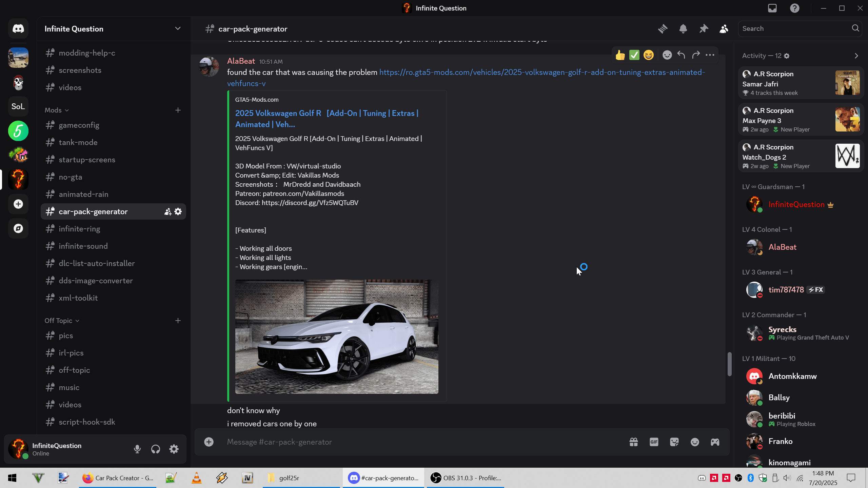Click the GTA5-Mods.com embed provider text
This screenshot has width=868, height=488.
point(257,100)
